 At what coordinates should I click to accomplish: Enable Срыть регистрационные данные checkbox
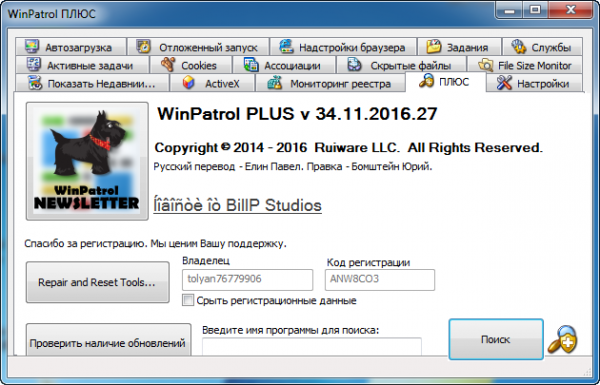click(x=188, y=300)
